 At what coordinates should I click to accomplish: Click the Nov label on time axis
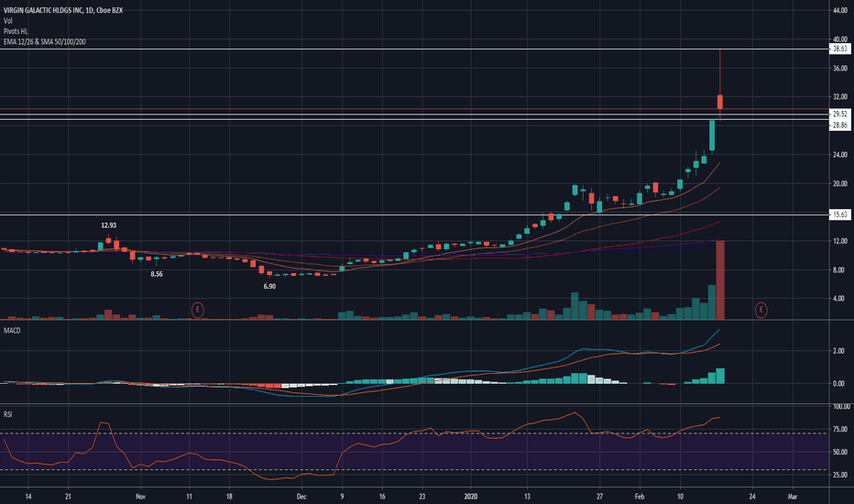pos(140,497)
